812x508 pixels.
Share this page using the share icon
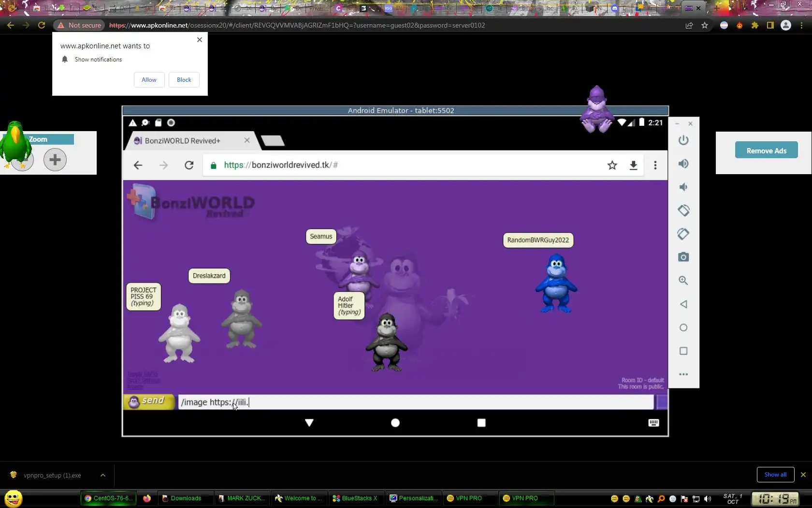pos(689,25)
